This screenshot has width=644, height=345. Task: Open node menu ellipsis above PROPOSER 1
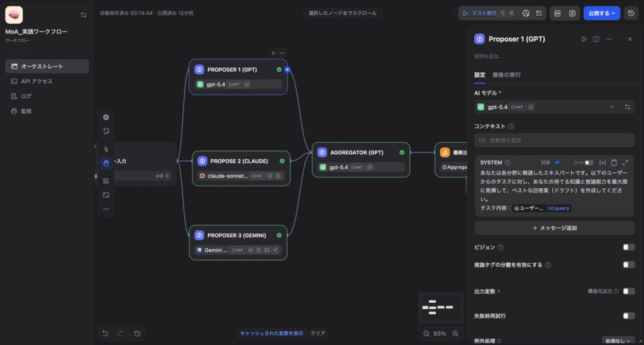[x=282, y=53]
